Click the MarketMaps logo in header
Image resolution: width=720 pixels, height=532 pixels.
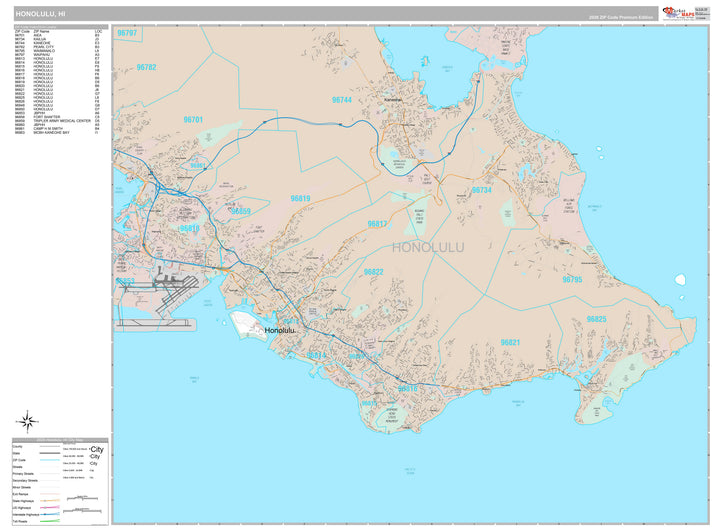(679, 13)
